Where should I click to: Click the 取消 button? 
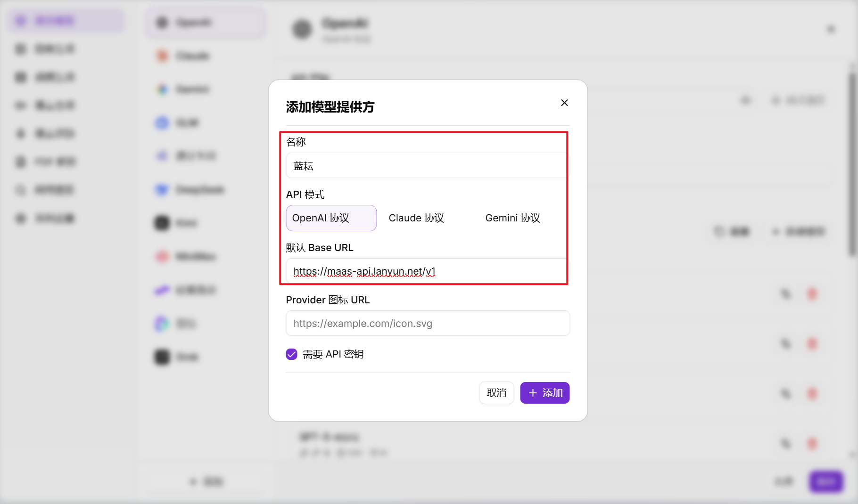496,393
